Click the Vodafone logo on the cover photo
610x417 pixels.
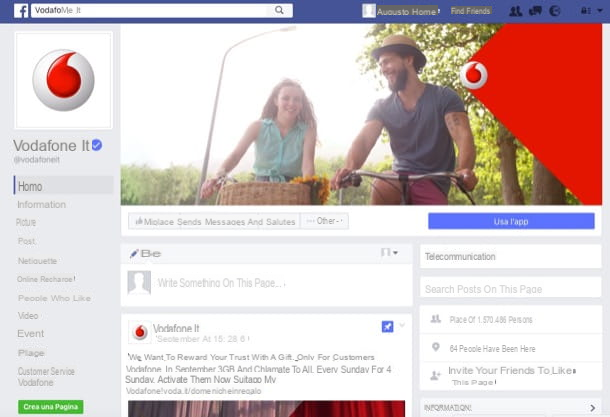tap(473, 75)
